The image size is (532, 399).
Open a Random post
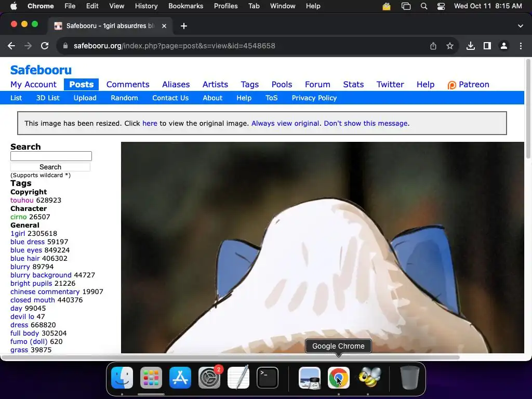pos(124,98)
